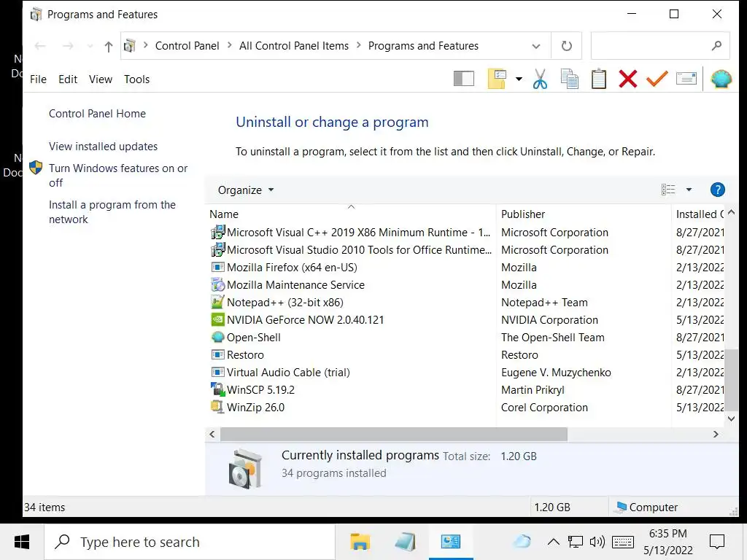Click the red X Delete icon
Image resolution: width=747 pixels, height=560 pixels.
pyautogui.click(x=628, y=79)
